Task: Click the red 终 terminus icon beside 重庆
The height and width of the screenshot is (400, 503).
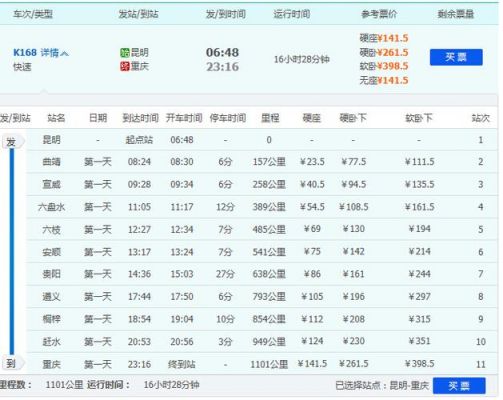Action: coord(125,66)
